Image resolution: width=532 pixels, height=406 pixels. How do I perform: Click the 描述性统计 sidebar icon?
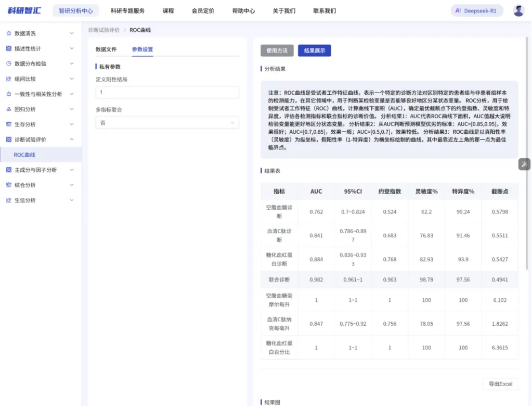[x=9, y=48]
